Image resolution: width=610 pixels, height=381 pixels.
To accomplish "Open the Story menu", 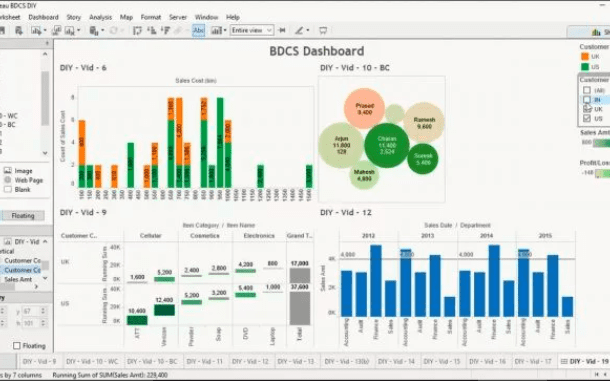I will [x=74, y=17].
